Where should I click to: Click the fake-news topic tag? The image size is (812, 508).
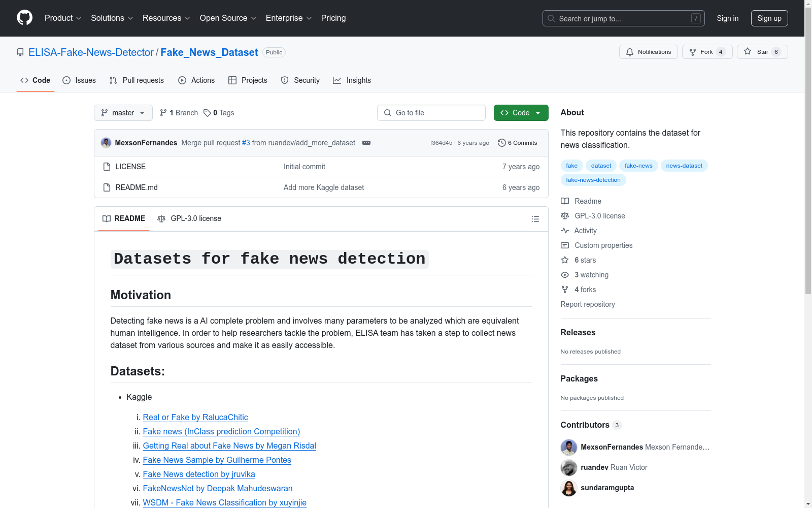638,166
